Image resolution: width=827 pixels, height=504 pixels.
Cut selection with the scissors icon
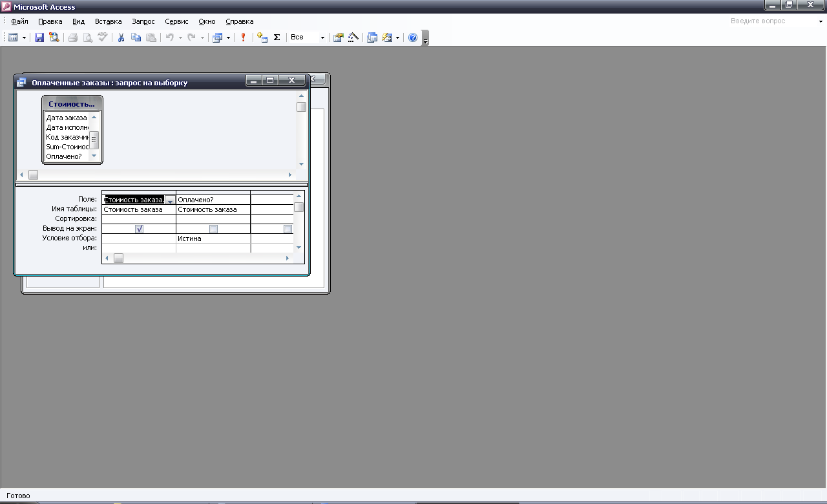[121, 37]
